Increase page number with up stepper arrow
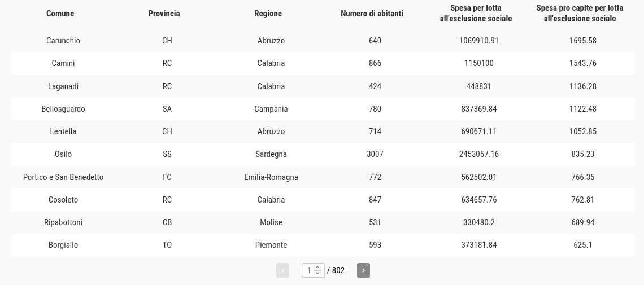Screen dimensions: 644x285 [317, 268]
